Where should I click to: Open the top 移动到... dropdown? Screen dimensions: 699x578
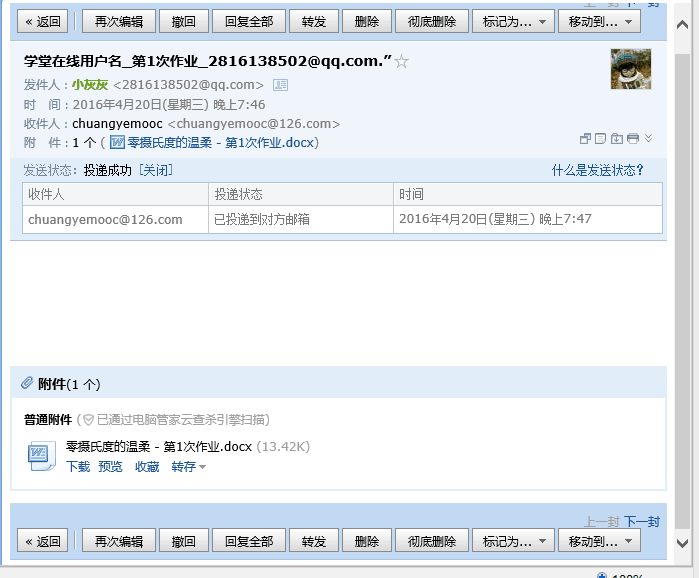tap(599, 21)
